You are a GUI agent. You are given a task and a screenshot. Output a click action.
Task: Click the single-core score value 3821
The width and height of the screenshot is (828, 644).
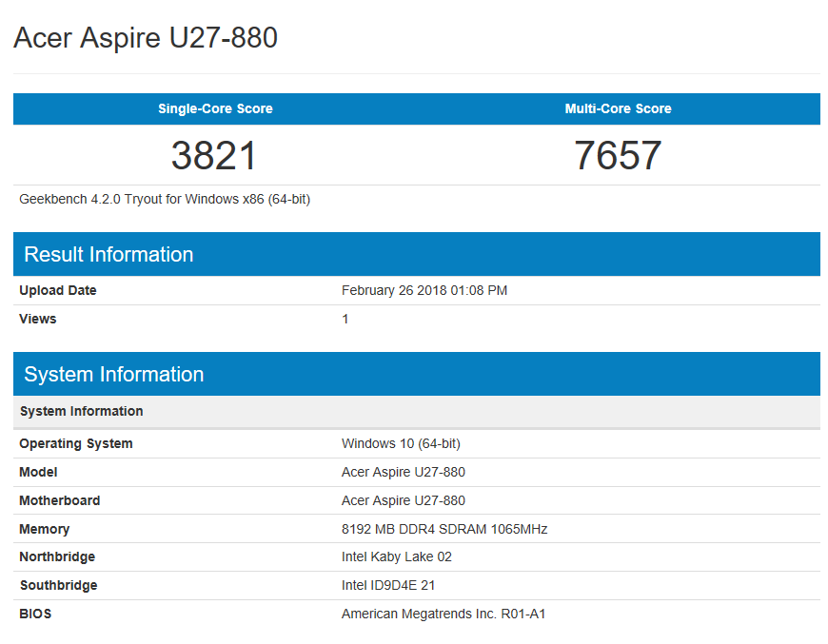click(x=214, y=155)
